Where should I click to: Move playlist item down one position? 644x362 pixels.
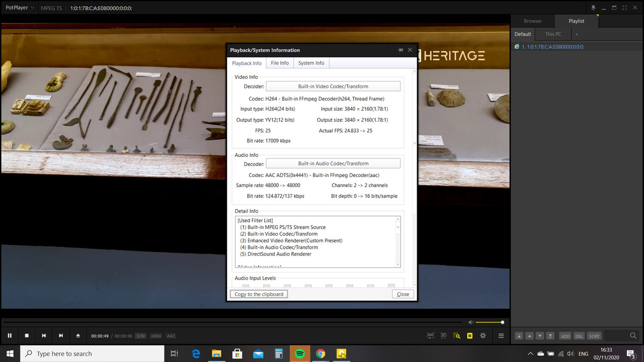point(540,336)
